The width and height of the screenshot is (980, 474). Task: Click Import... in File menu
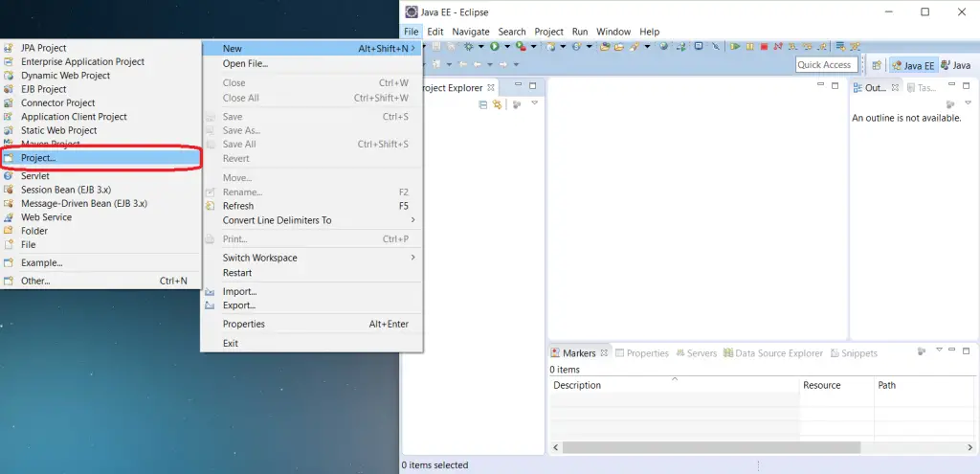click(x=312, y=291)
